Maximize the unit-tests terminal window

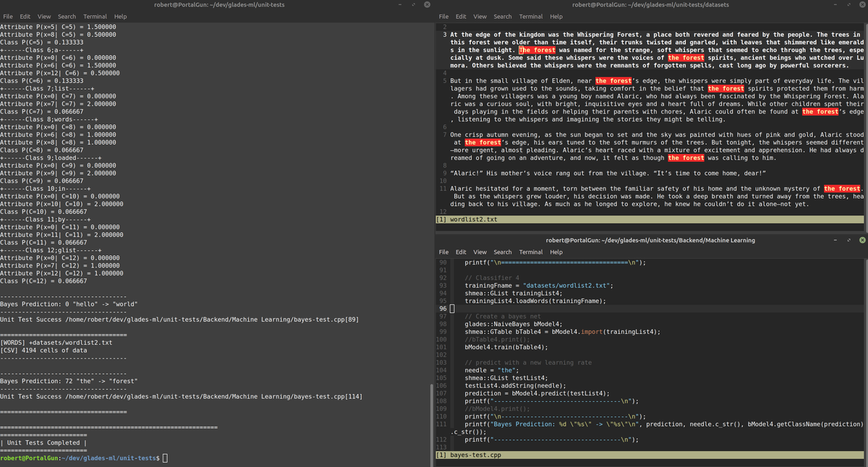[x=414, y=4]
